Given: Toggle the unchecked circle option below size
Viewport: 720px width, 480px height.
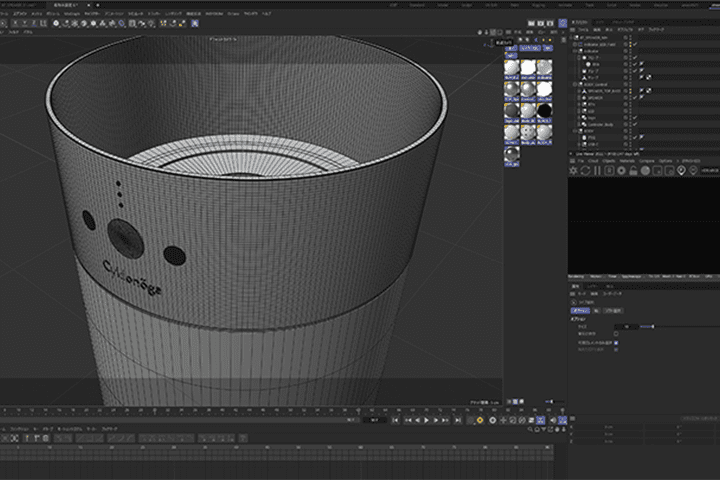Looking at the screenshot, I should (x=616, y=333).
